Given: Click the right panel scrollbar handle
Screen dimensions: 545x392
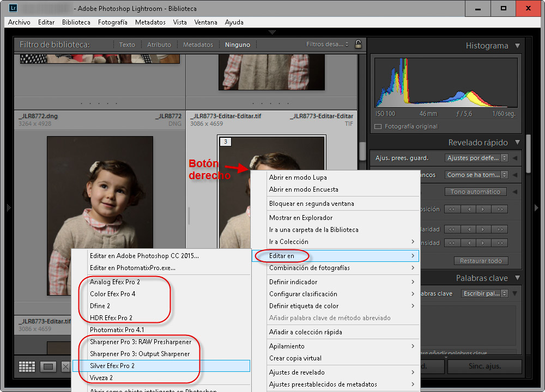Looking at the screenshot, I should pos(528,154).
